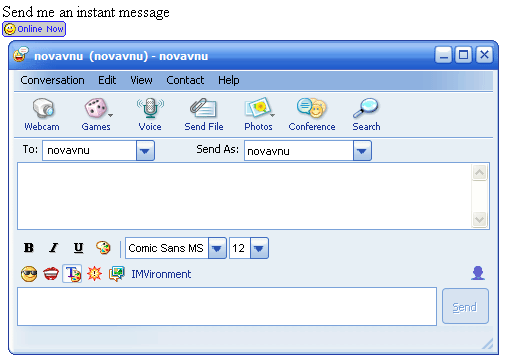The width and height of the screenshot is (506, 360).
Task: Open the Help menu
Action: coord(229,80)
